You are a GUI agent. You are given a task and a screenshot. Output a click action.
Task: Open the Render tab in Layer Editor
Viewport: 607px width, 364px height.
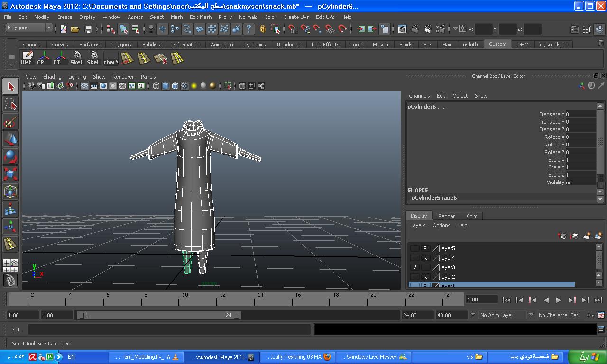446,216
